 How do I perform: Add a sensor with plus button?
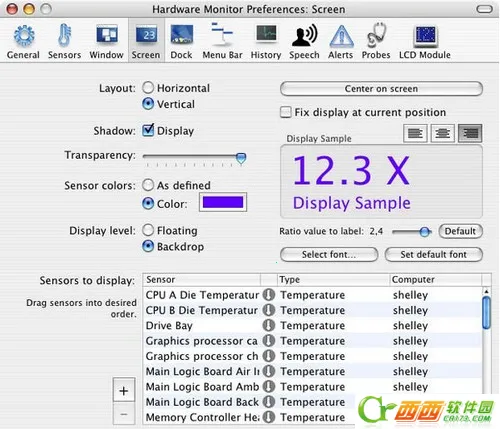tap(124, 390)
